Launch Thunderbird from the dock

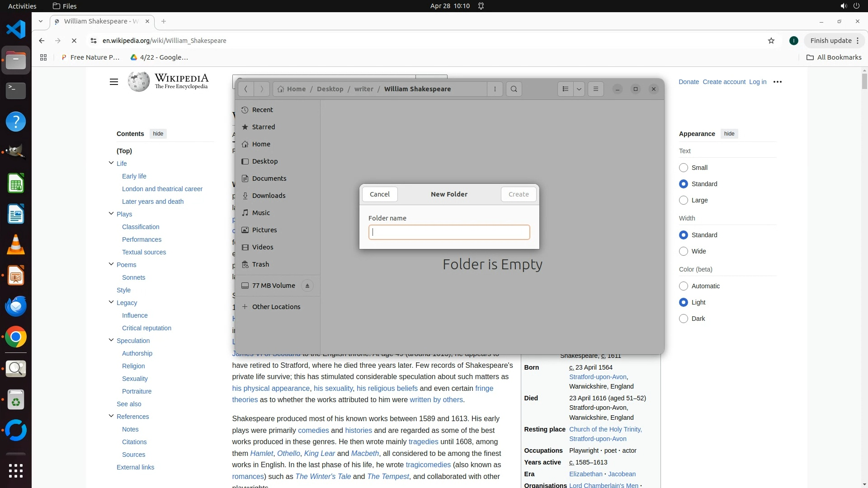(16, 306)
